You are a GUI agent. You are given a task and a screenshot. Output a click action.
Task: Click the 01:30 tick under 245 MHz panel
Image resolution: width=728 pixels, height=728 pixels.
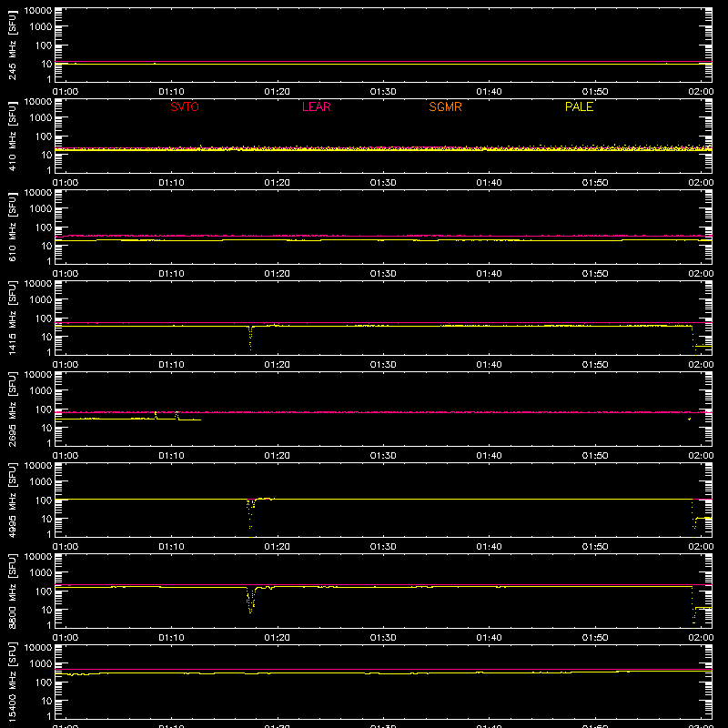point(383,92)
